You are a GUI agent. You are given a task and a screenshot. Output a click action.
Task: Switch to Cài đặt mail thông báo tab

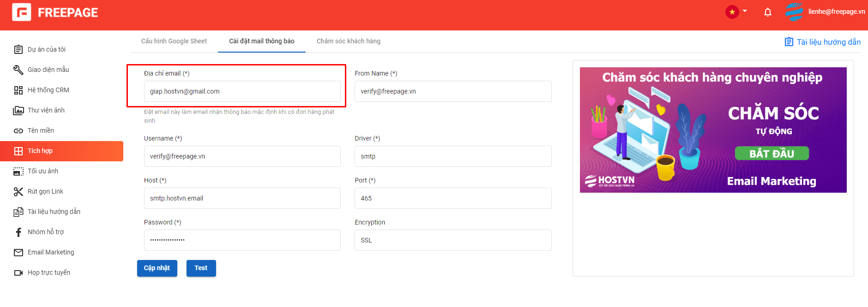[x=262, y=41]
